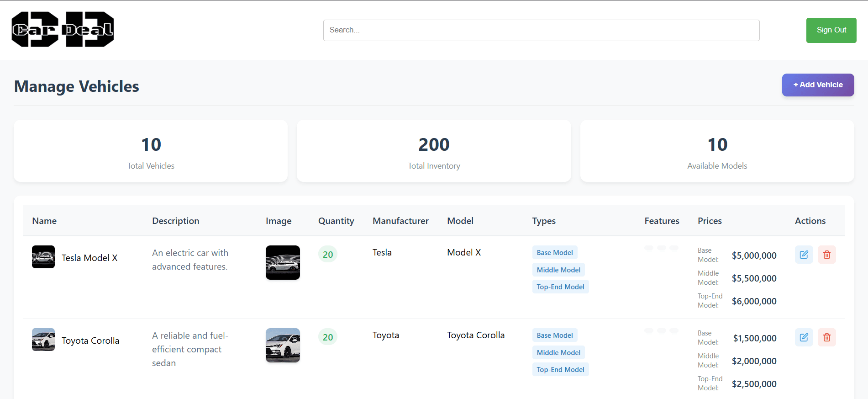
Task: Select the Total Inventory stat card
Action: click(x=434, y=151)
